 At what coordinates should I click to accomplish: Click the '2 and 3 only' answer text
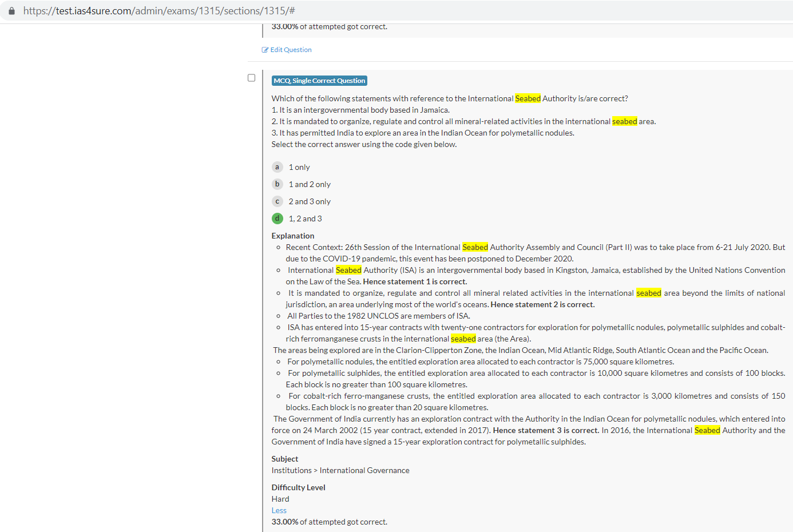(x=310, y=201)
